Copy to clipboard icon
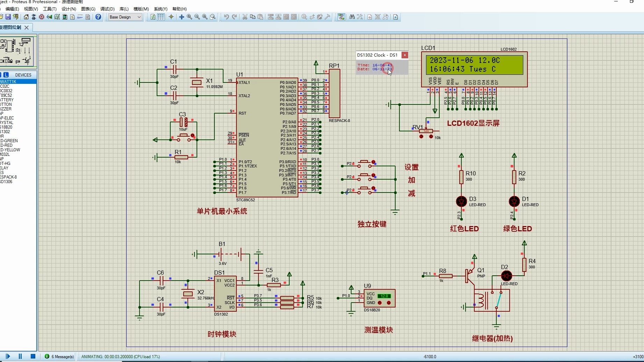 pyautogui.click(x=253, y=17)
